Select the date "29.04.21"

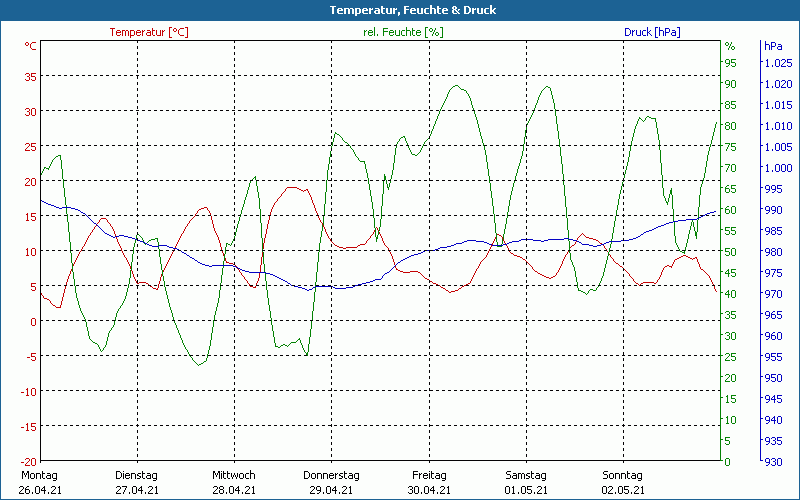[331, 490]
